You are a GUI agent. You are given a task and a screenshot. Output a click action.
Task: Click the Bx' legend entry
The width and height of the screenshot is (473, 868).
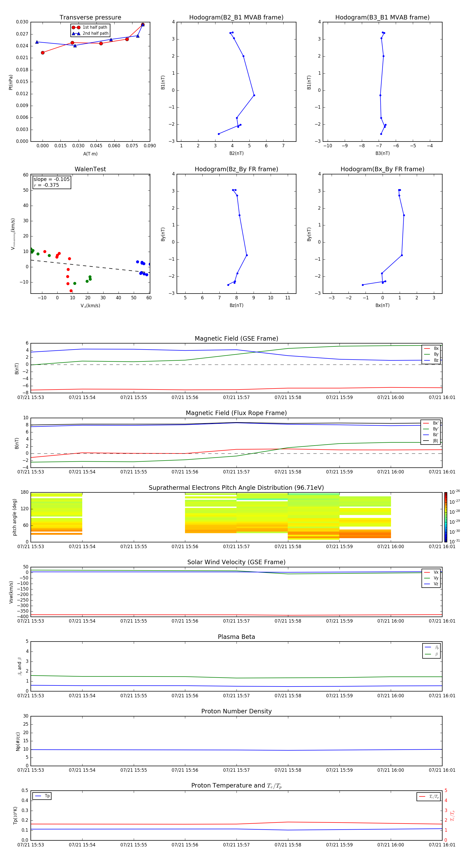431,423
